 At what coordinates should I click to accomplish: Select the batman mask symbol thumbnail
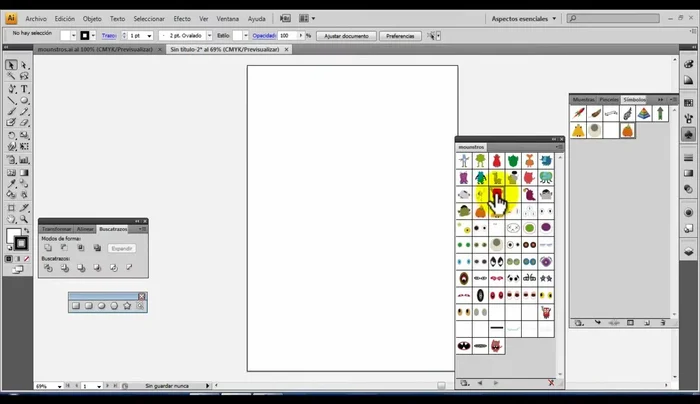coord(465,345)
